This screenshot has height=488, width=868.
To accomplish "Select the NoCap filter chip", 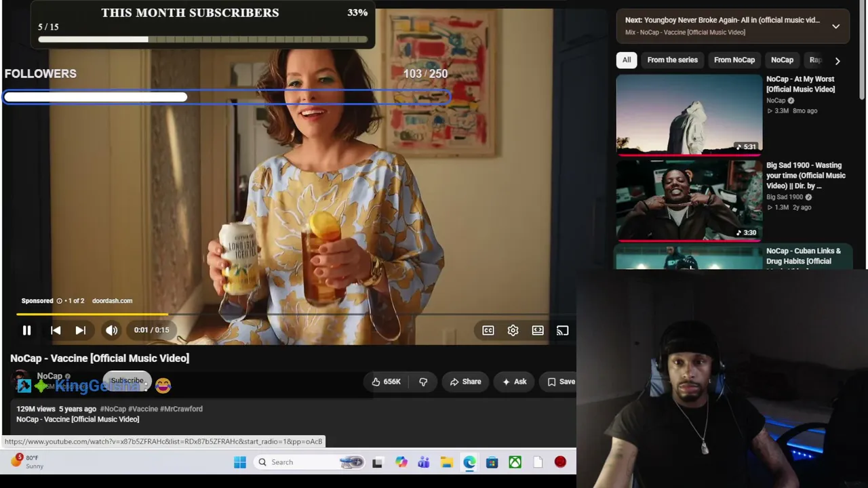I will (782, 60).
